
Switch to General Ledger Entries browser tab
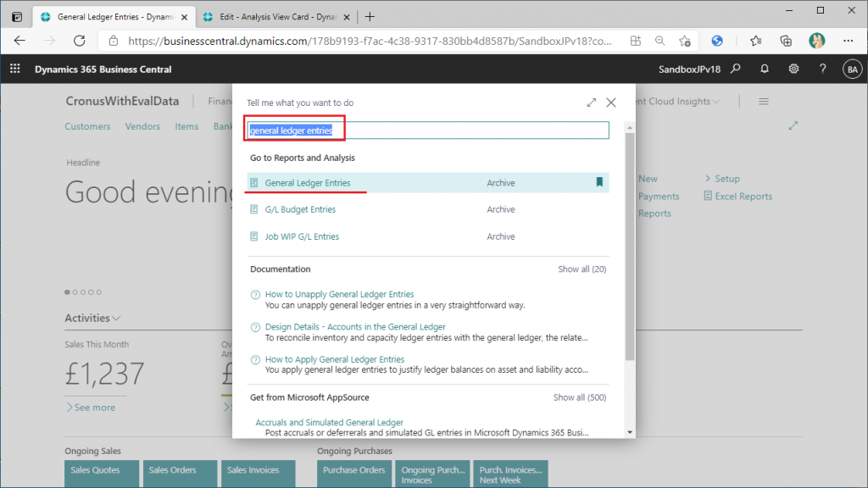coord(114,17)
